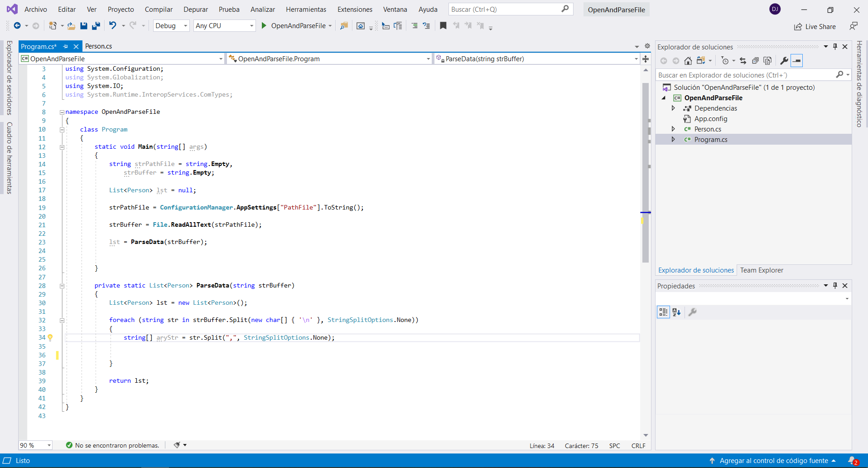Open the Any CPU platform dropdown
This screenshot has height=468, width=868.
click(x=224, y=26)
